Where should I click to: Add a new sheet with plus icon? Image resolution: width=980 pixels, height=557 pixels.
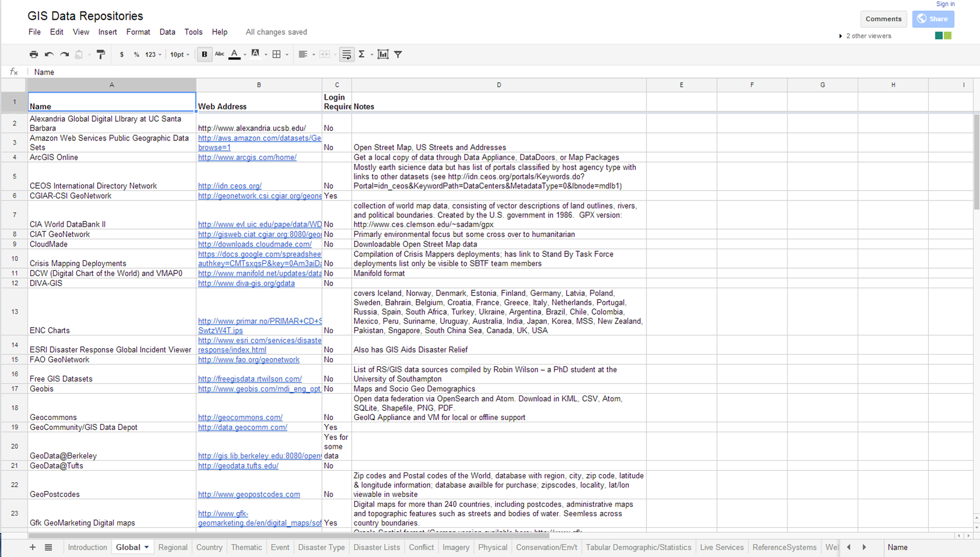click(33, 547)
